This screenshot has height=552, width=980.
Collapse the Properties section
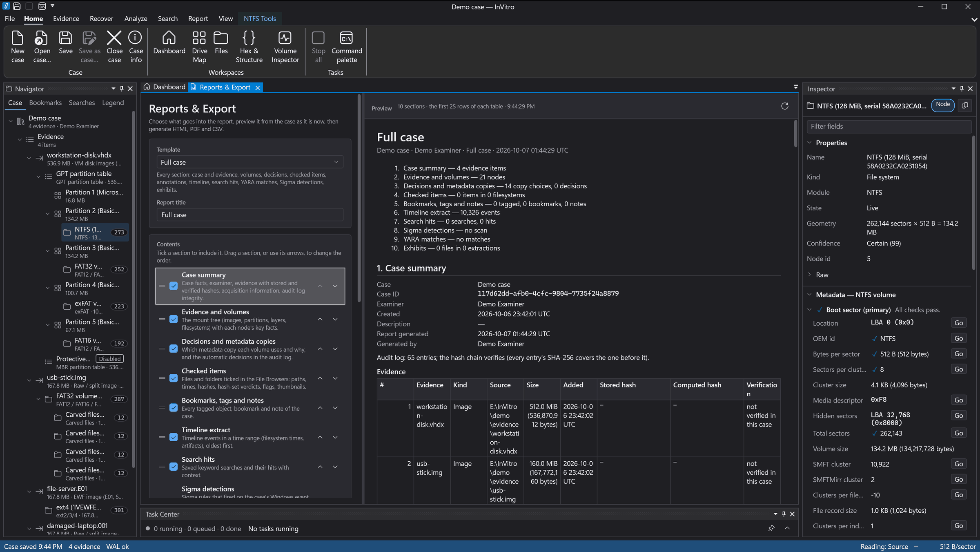pos(809,143)
